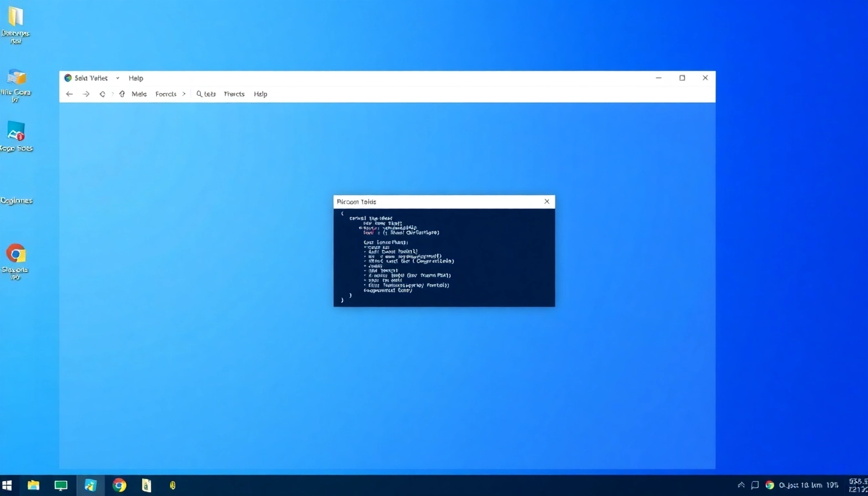Viewport: 868px width, 496px height.
Task: Open the yellow folder desktop icon
Action: [x=15, y=17]
